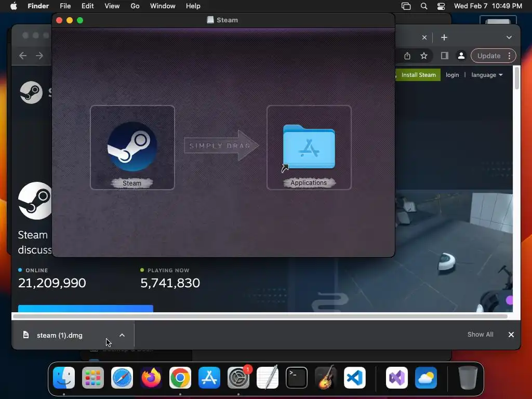532x399 pixels.
Task: Click the 21,209,990 online count
Action: click(x=52, y=283)
